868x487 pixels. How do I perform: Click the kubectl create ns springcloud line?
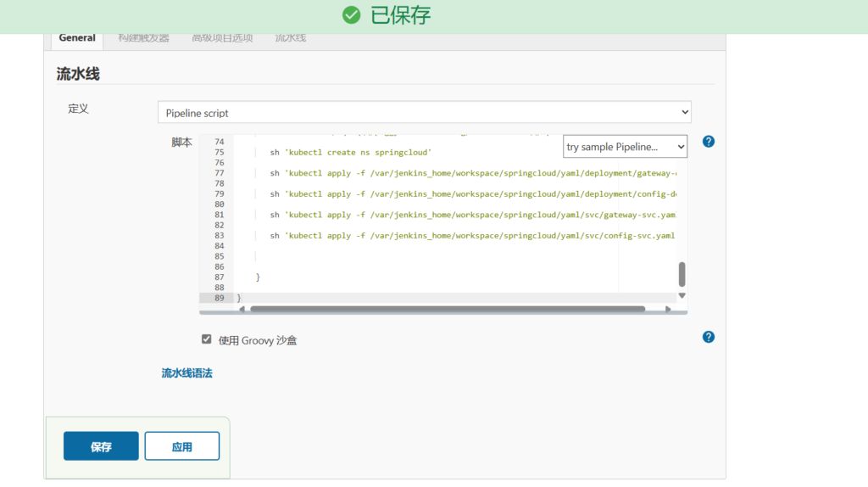point(351,153)
